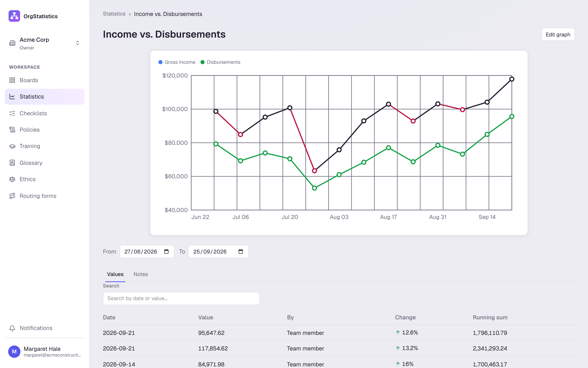The height and width of the screenshot is (368, 588).
Task: Open the Glossary sidebar item
Action: (45, 163)
